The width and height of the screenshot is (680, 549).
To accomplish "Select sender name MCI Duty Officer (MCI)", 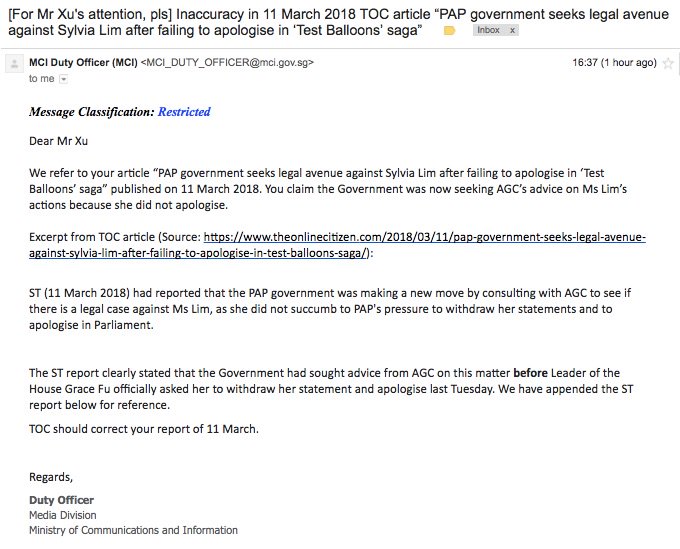I will [x=83, y=62].
